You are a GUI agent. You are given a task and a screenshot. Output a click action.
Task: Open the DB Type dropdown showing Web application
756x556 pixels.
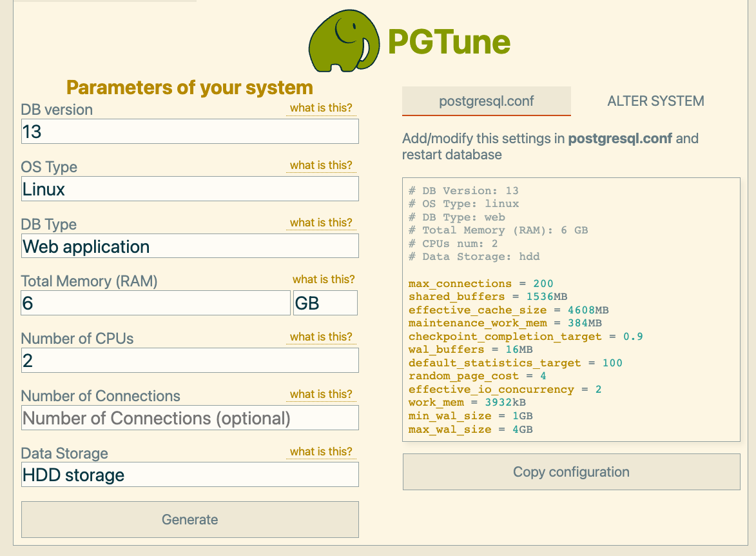[190, 246]
